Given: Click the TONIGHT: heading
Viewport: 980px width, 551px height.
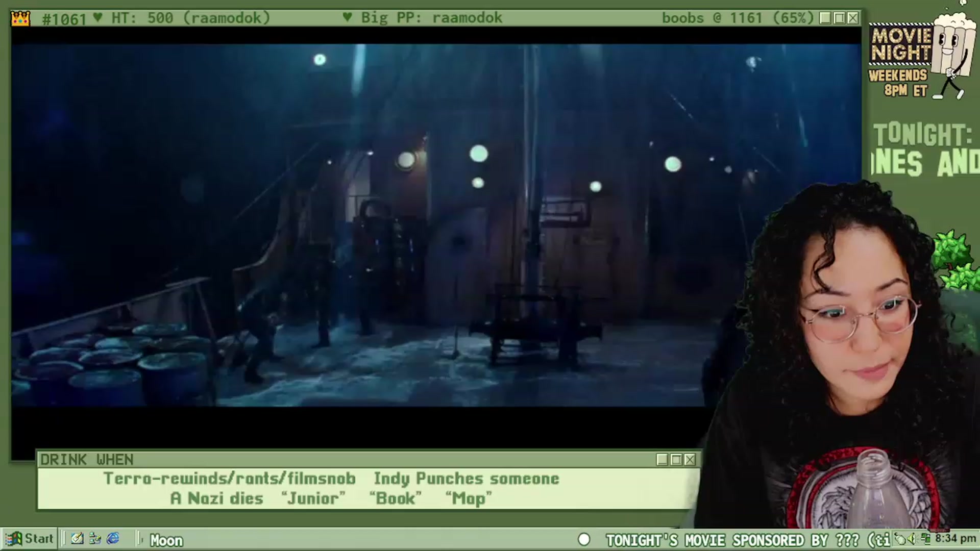Looking at the screenshot, I should 923,135.
